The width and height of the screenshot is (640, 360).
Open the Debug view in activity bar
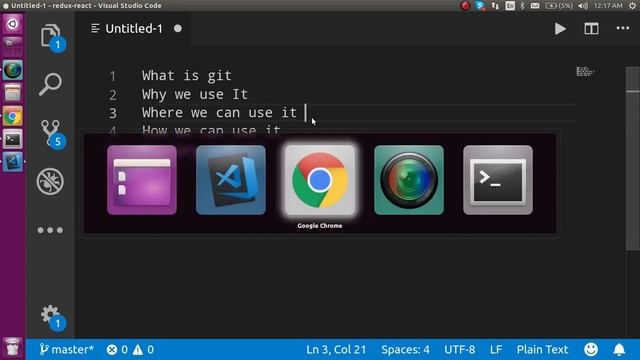tap(50, 181)
